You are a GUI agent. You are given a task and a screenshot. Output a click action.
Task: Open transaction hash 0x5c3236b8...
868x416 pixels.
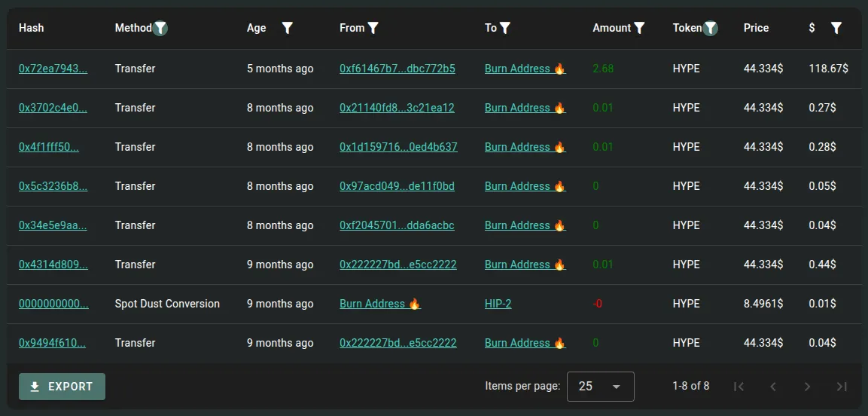pyautogui.click(x=53, y=187)
